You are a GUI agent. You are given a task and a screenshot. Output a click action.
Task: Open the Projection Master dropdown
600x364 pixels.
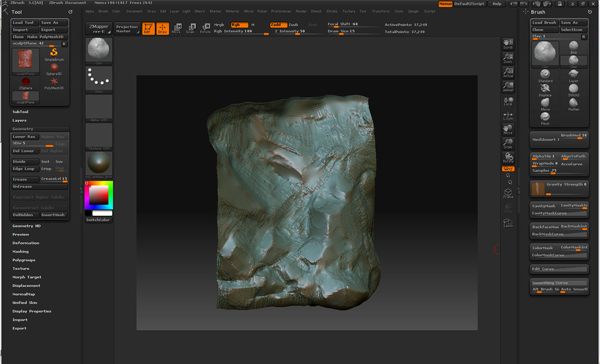click(x=126, y=29)
